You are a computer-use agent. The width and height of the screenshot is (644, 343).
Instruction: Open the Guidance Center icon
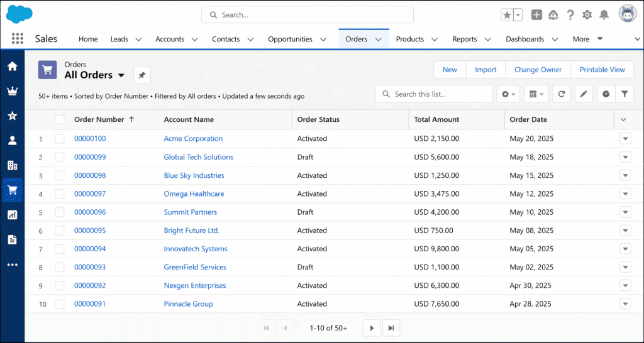click(553, 15)
